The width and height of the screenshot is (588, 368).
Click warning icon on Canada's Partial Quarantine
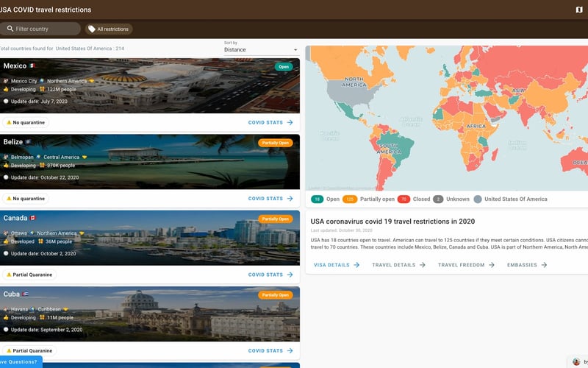[9, 275]
